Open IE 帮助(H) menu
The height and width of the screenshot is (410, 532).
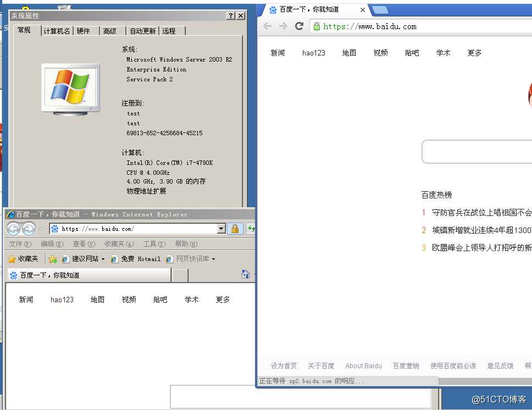click(x=186, y=243)
